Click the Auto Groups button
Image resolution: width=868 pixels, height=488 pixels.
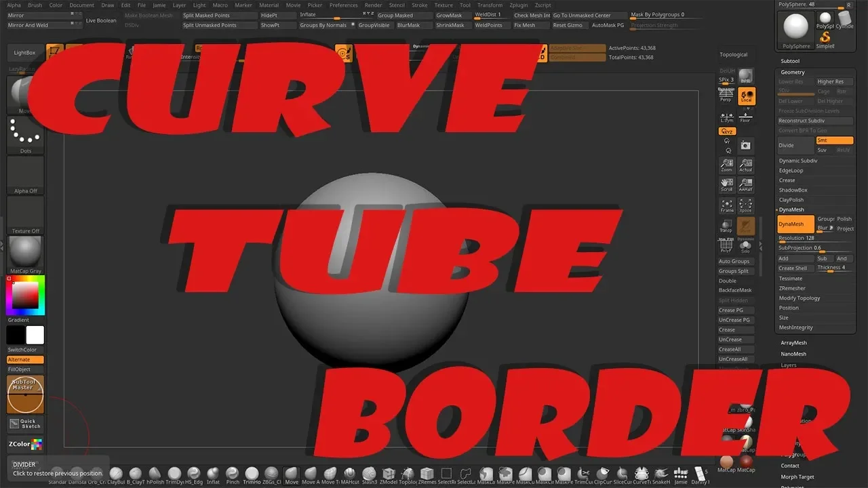tap(735, 261)
